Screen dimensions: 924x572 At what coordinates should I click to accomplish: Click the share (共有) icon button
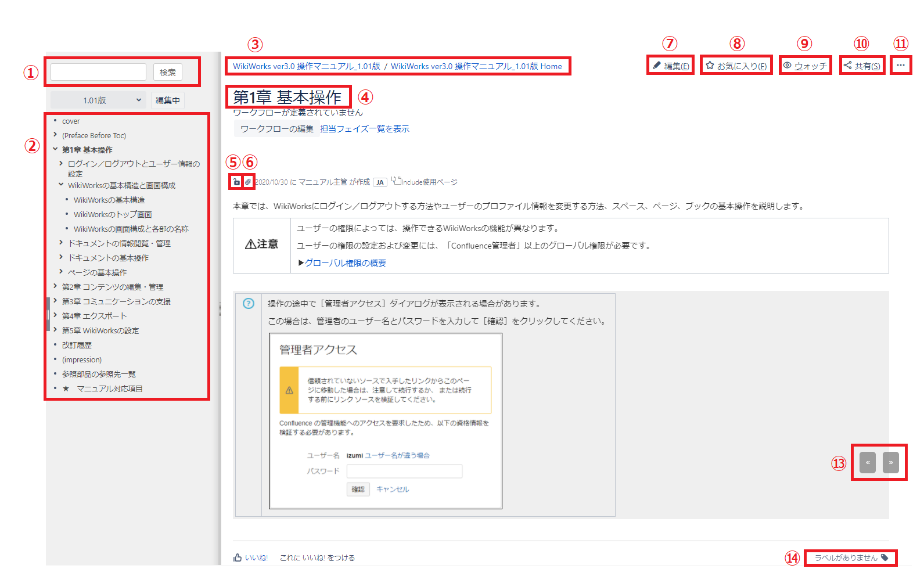coord(862,66)
